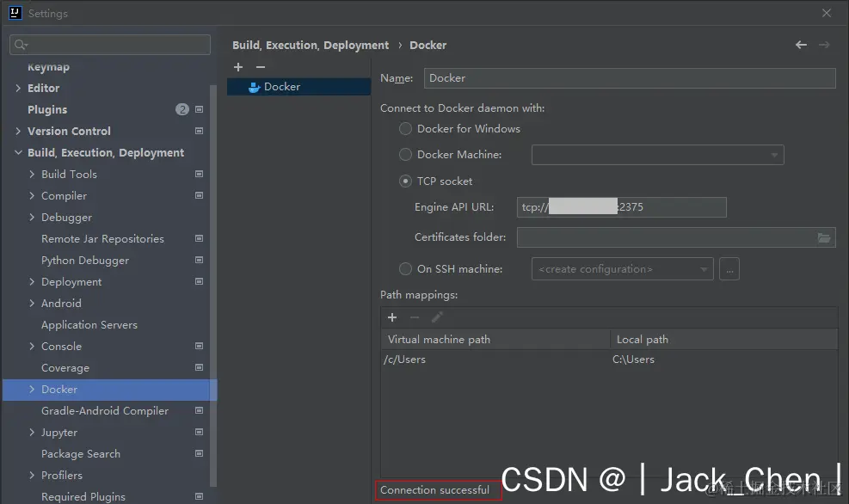Open Application Servers settings
The width and height of the screenshot is (849, 504).
point(89,325)
